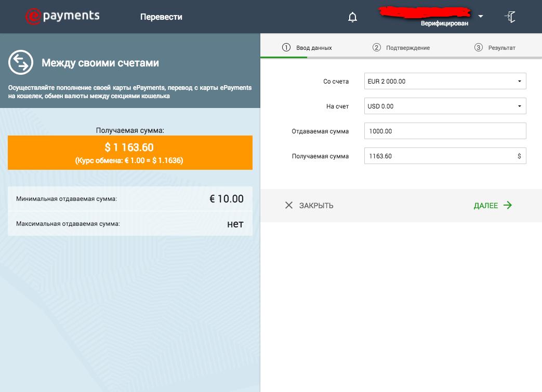The height and width of the screenshot is (392, 542).
Task: Click the step 3 circle number
Action: 479,47
